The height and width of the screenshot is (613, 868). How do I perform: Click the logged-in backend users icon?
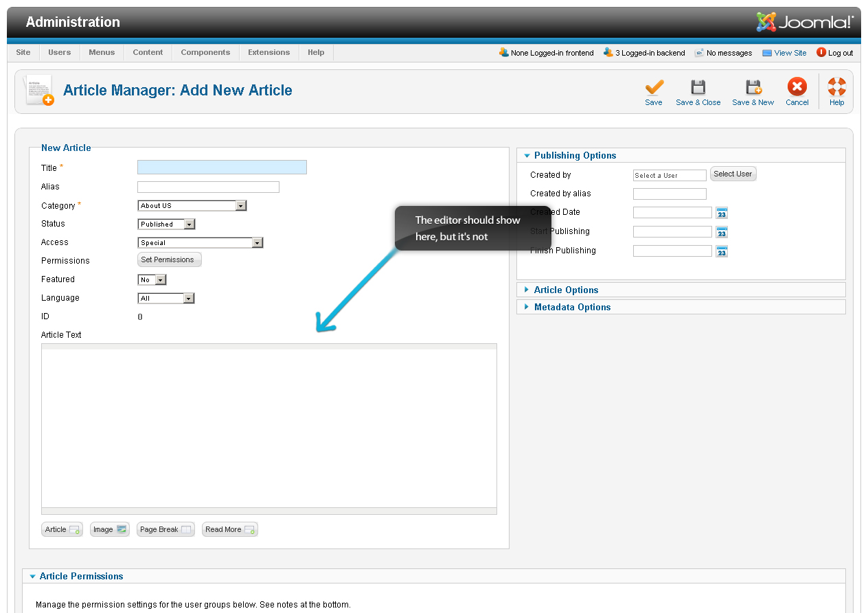click(x=608, y=52)
